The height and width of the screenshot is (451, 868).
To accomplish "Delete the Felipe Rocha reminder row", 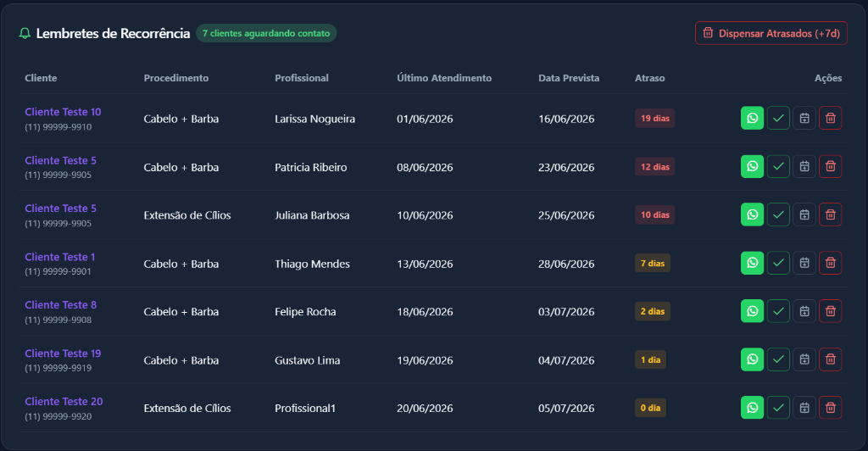I will (x=830, y=311).
